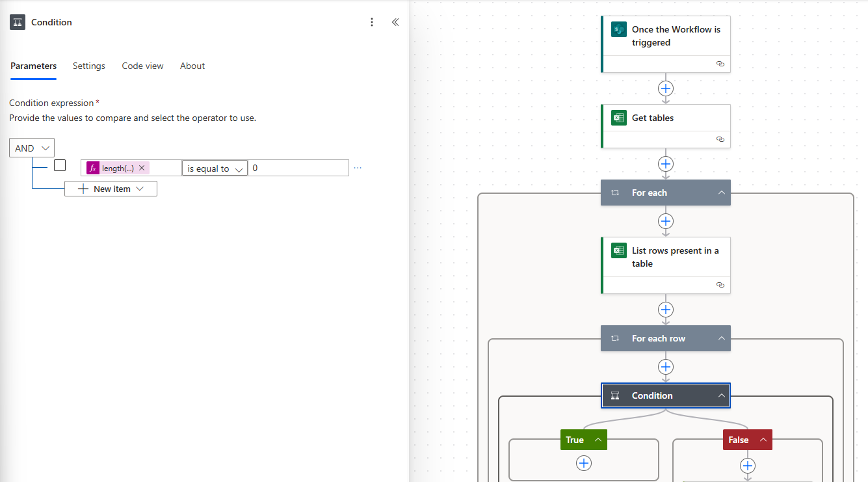Click the Excel icon on Get tables
Screen dimensions: 868x482
tap(618, 118)
